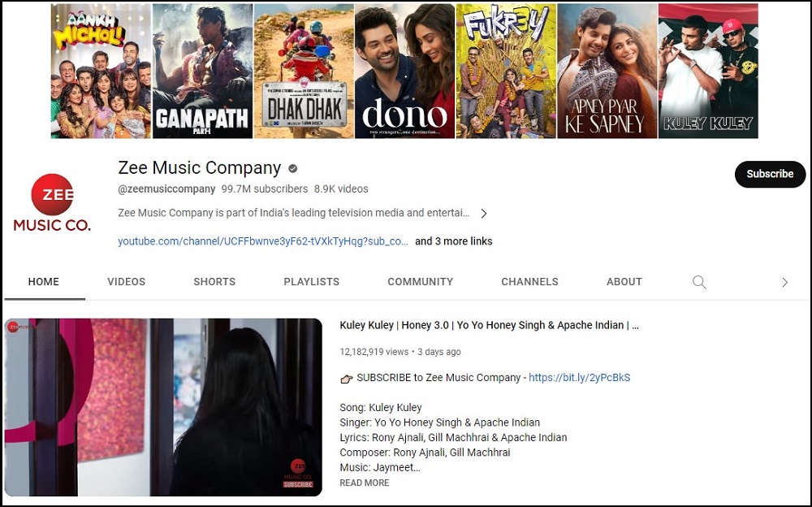812x507 pixels.
Task: Switch to the CHANNELS tab
Action: [529, 281]
